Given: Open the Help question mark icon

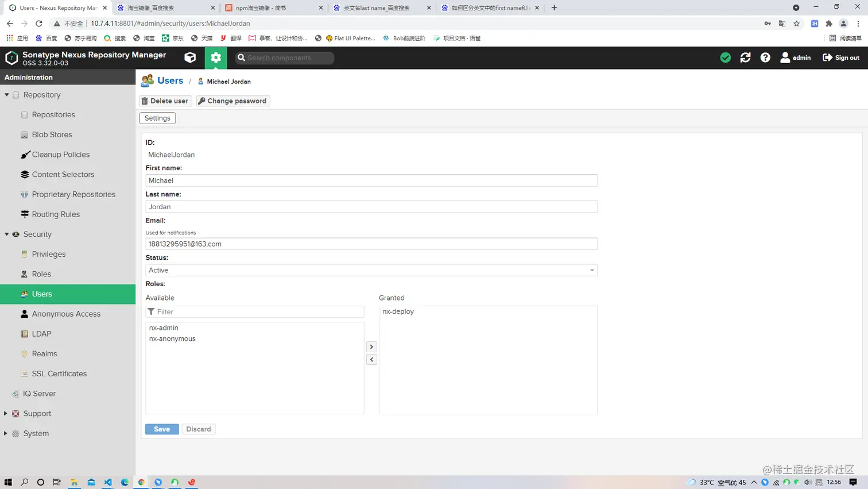Looking at the screenshot, I should 765,57.
